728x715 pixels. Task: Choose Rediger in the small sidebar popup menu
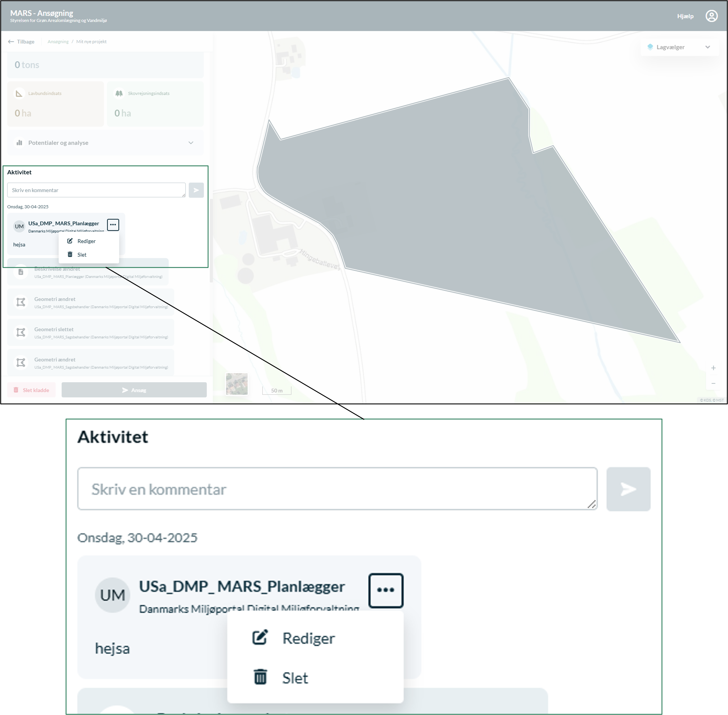89,241
